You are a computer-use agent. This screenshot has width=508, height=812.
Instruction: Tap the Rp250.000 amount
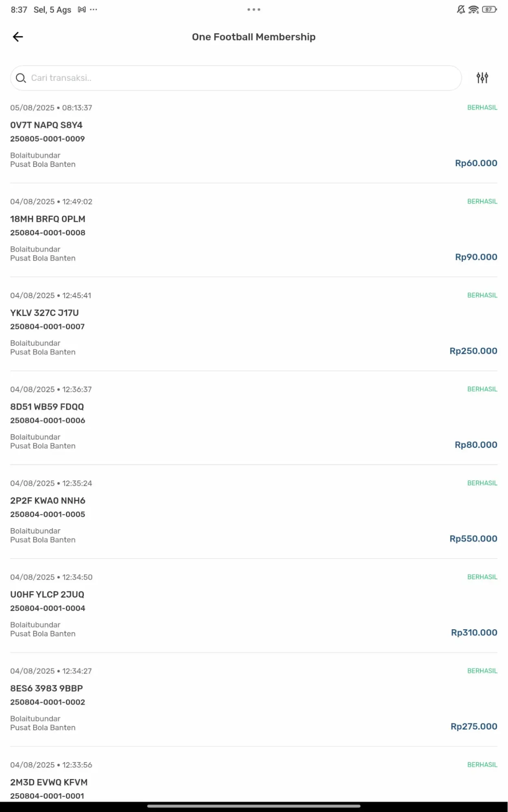tap(473, 351)
